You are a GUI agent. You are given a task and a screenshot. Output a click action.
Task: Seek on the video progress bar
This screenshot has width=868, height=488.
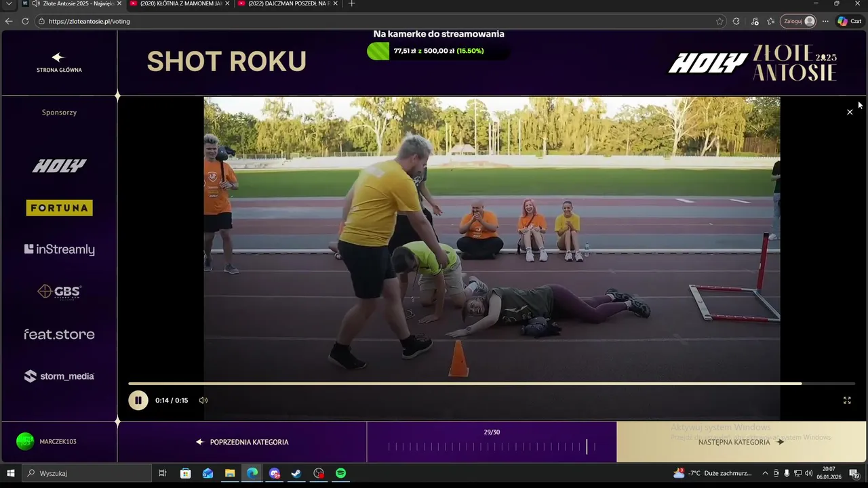tap(492, 384)
